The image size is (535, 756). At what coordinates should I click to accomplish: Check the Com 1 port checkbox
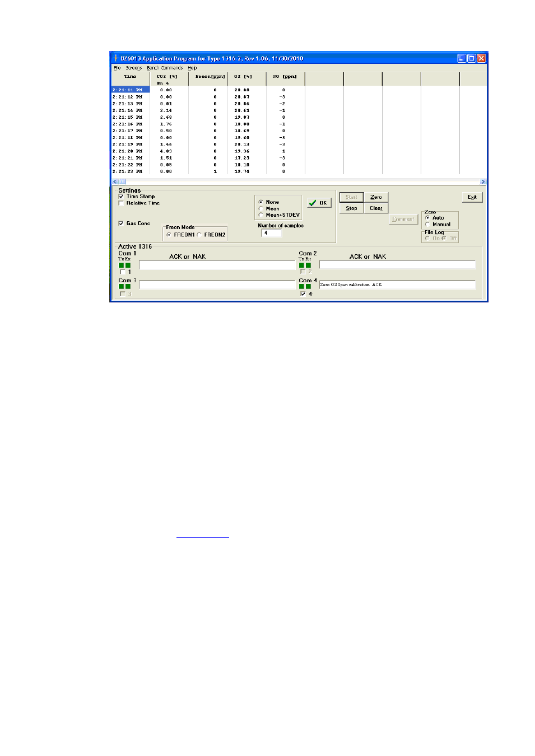(123, 272)
